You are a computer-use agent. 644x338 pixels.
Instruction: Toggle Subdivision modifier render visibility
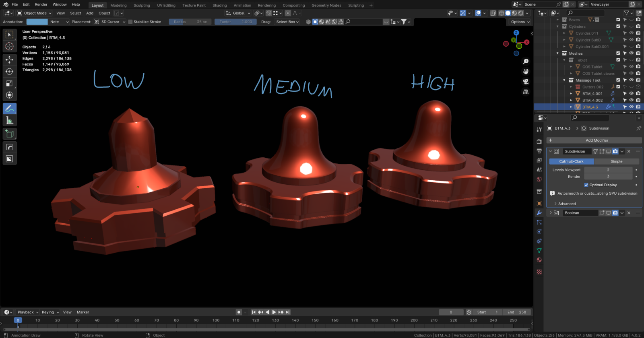point(615,152)
